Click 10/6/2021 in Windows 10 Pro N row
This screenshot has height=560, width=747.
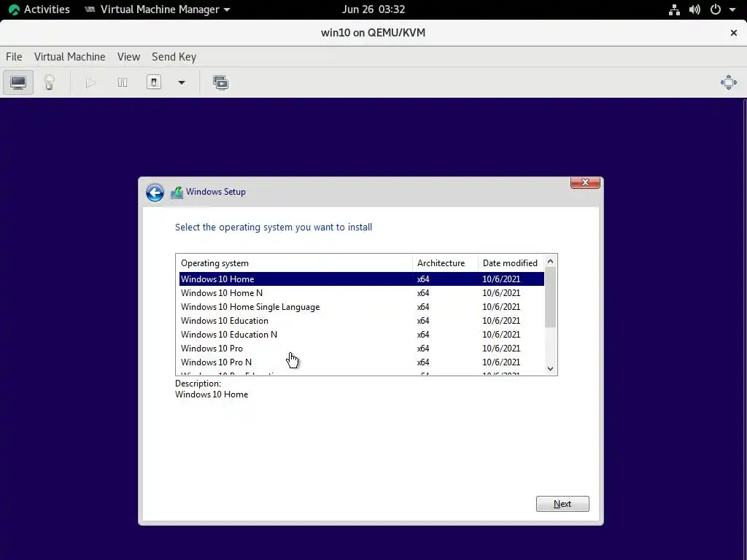(501, 362)
